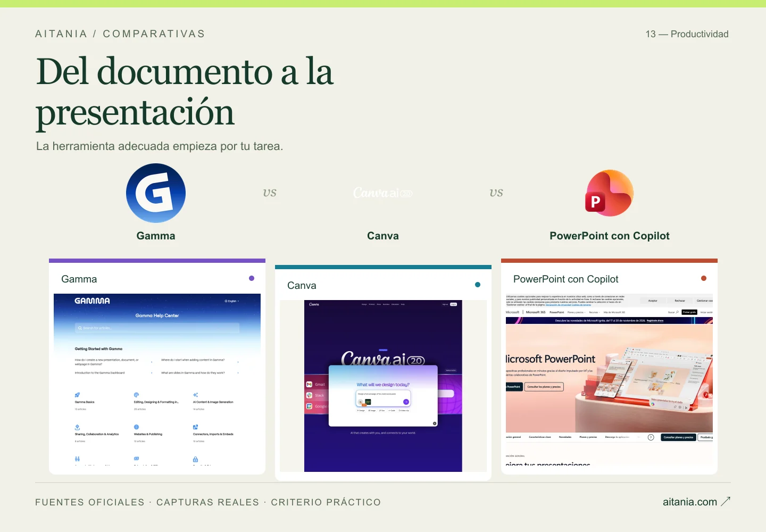Expand chevron next to 'Where do I start' article
This screenshot has height=532, width=766.
238,362
